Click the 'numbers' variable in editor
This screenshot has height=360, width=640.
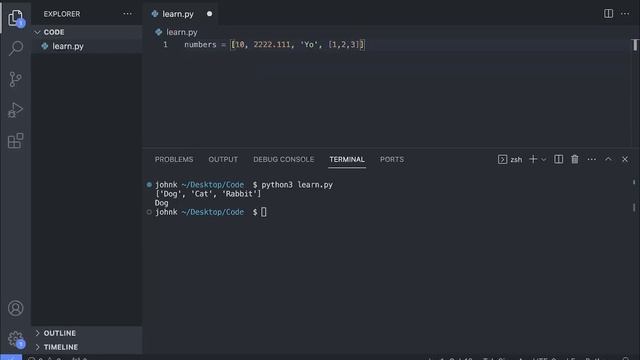(x=200, y=44)
